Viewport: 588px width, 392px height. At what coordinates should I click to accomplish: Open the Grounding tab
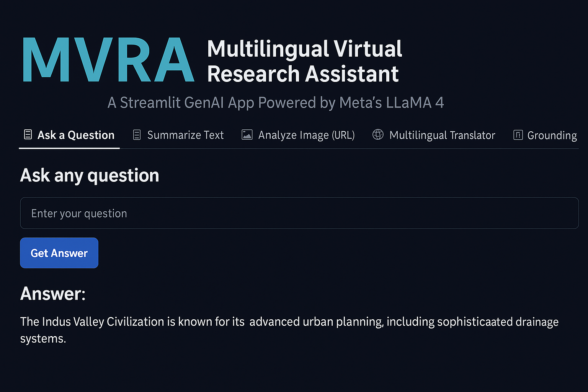tap(552, 136)
